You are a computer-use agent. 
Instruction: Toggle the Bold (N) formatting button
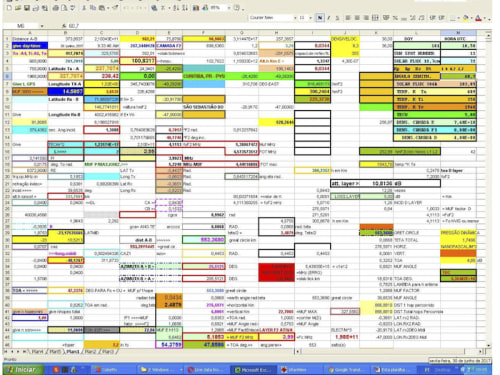point(320,18)
